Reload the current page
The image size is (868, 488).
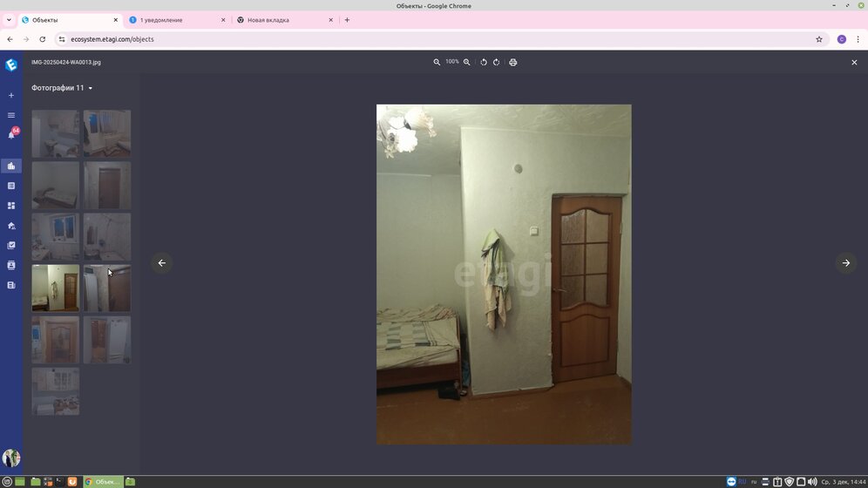click(43, 39)
